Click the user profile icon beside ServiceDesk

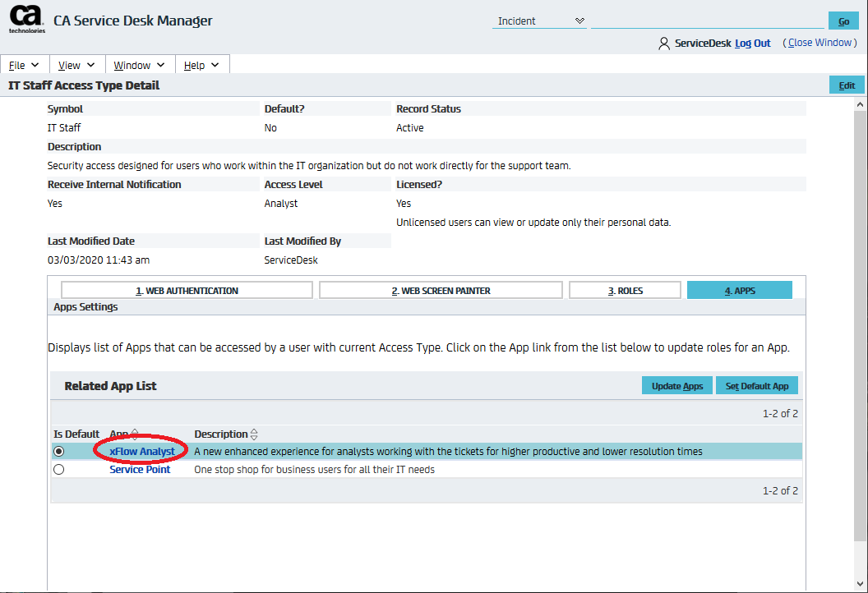[663, 44]
